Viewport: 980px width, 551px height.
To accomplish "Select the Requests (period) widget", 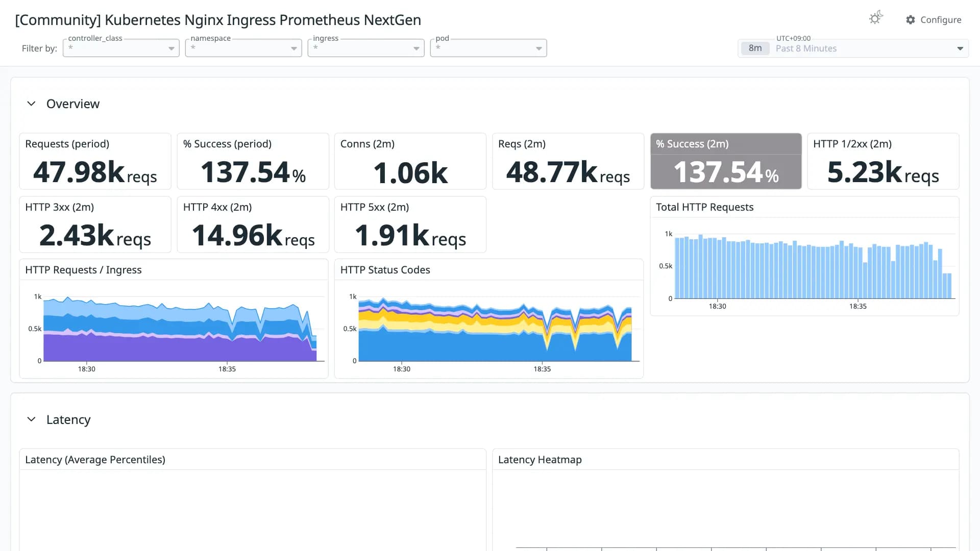I will (x=95, y=161).
